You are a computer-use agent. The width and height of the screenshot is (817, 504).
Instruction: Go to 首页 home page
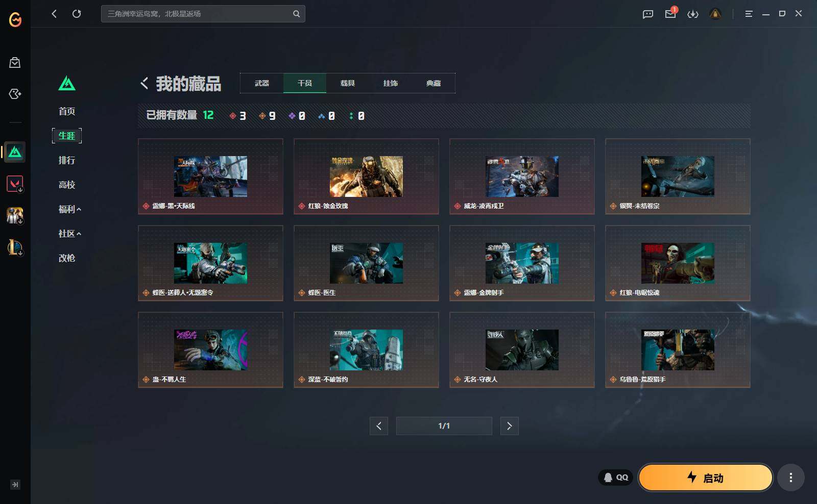[x=67, y=111]
